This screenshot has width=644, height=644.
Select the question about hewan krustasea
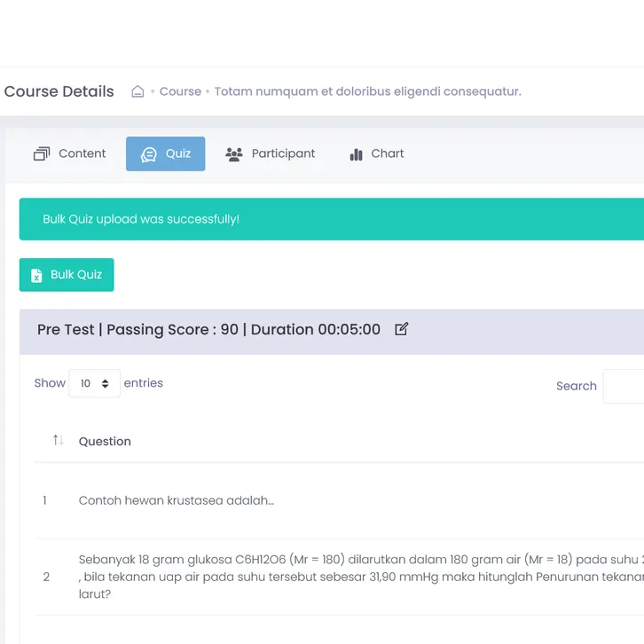click(177, 500)
